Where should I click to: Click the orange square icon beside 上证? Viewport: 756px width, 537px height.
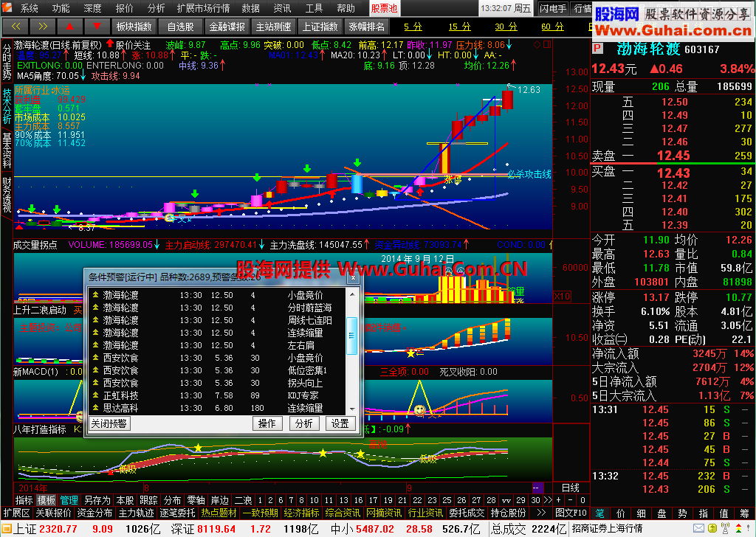[6, 529]
